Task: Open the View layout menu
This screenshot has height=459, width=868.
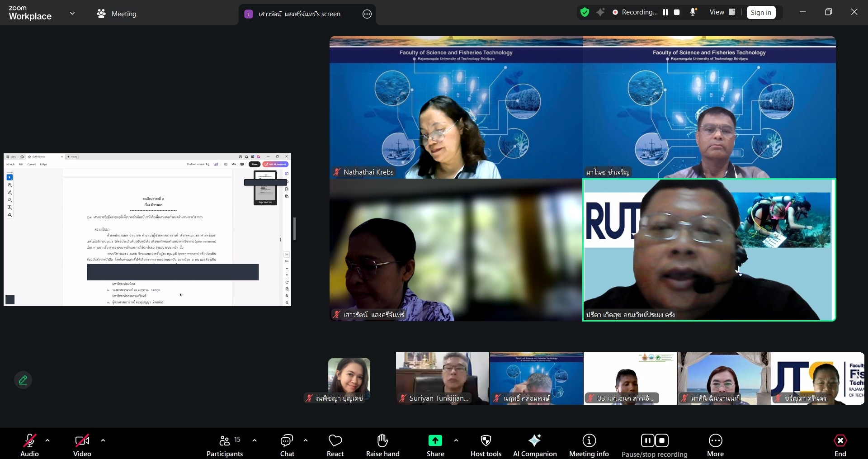Action: tap(722, 13)
